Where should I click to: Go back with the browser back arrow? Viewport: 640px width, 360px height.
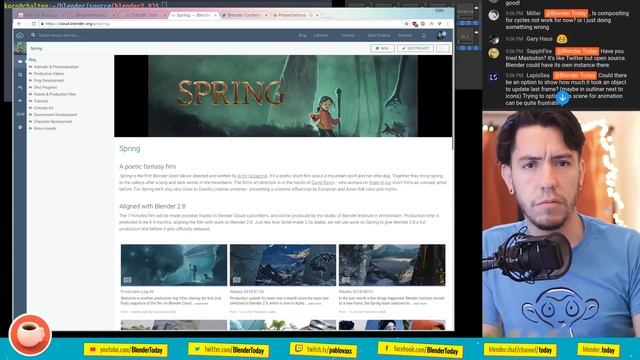[x=19, y=24]
